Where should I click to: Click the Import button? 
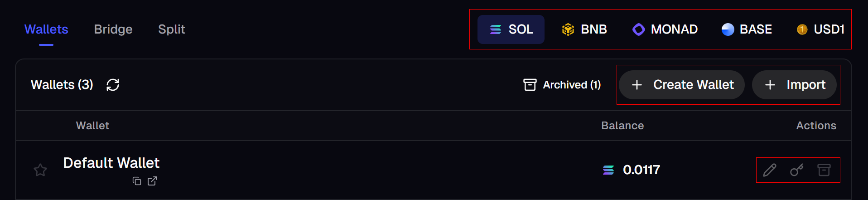point(794,85)
